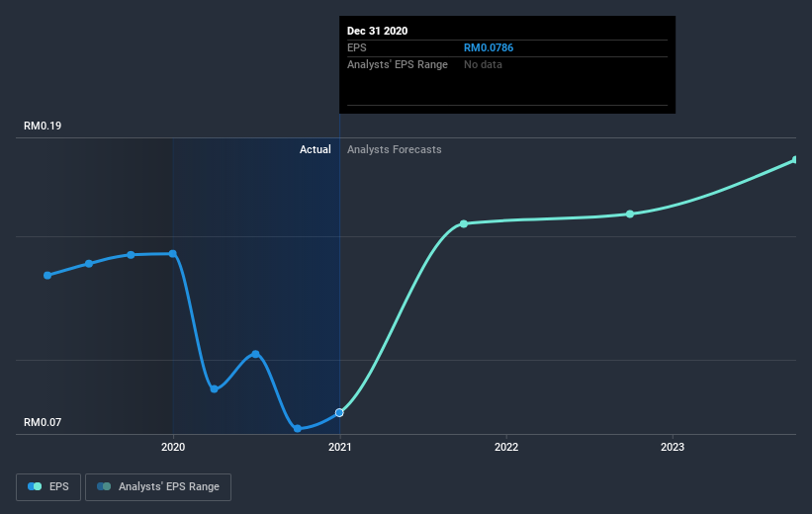Image resolution: width=812 pixels, height=514 pixels.
Task: Click the Analysts' EPS Range legend icon
Action: (104, 486)
